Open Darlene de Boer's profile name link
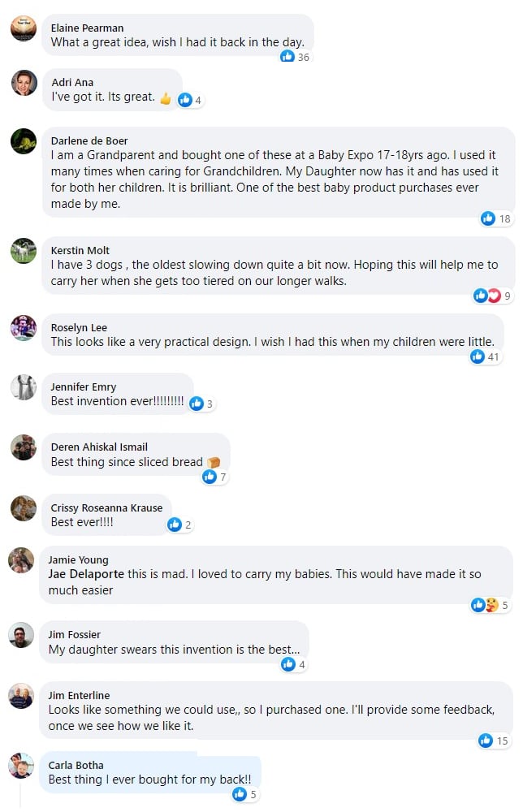 (89, 140)
